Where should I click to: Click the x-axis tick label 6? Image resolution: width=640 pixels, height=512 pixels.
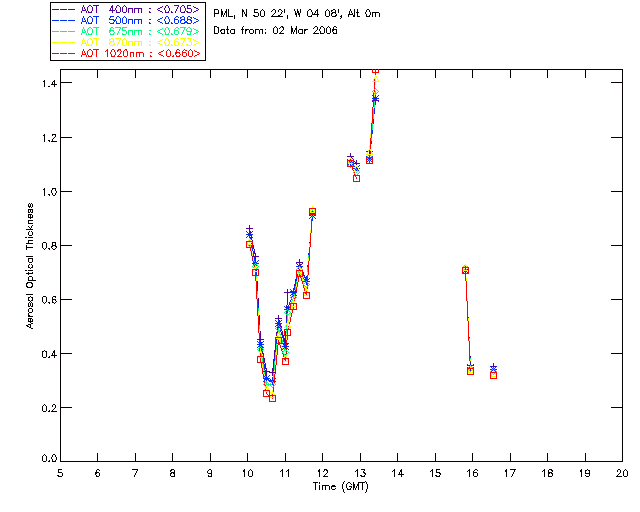[98, 474]
